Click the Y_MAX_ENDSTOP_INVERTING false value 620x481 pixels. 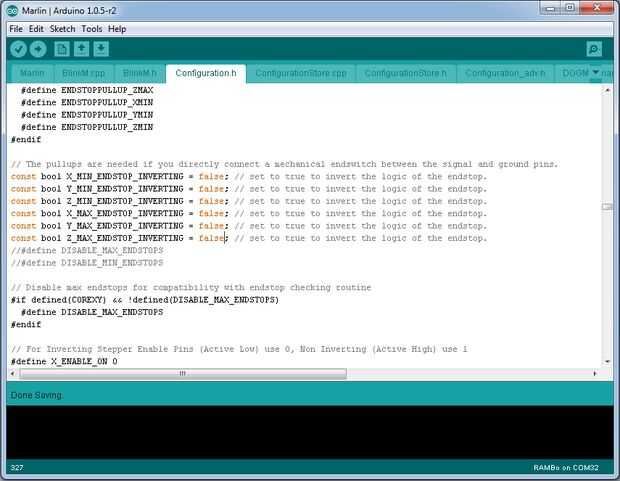tap(212, 226)
